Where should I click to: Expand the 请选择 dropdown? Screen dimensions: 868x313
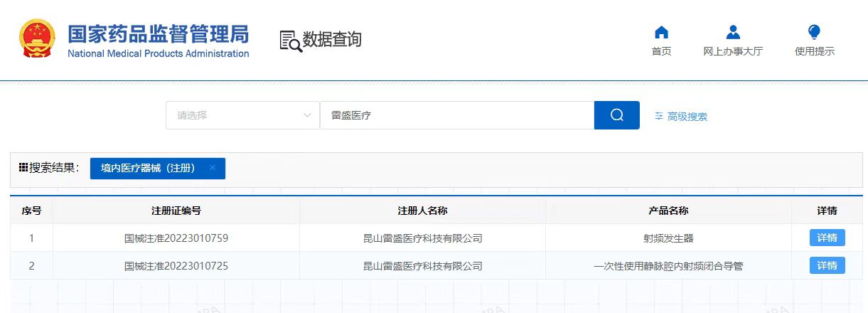point(242,115)
